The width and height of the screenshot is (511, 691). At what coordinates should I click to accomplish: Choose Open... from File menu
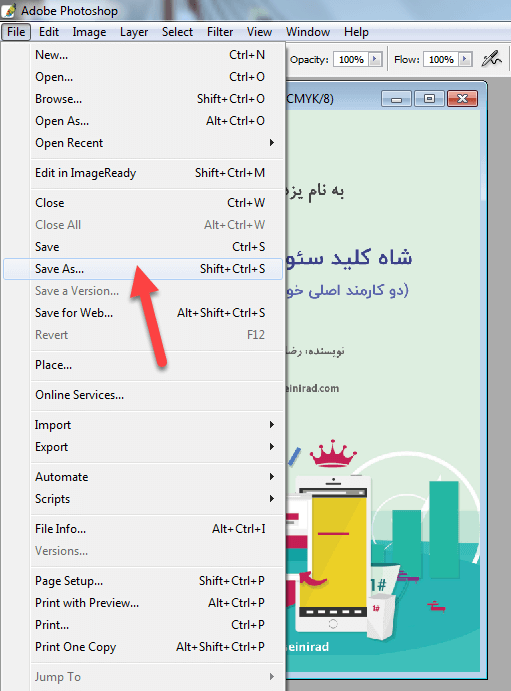(143, 77)
